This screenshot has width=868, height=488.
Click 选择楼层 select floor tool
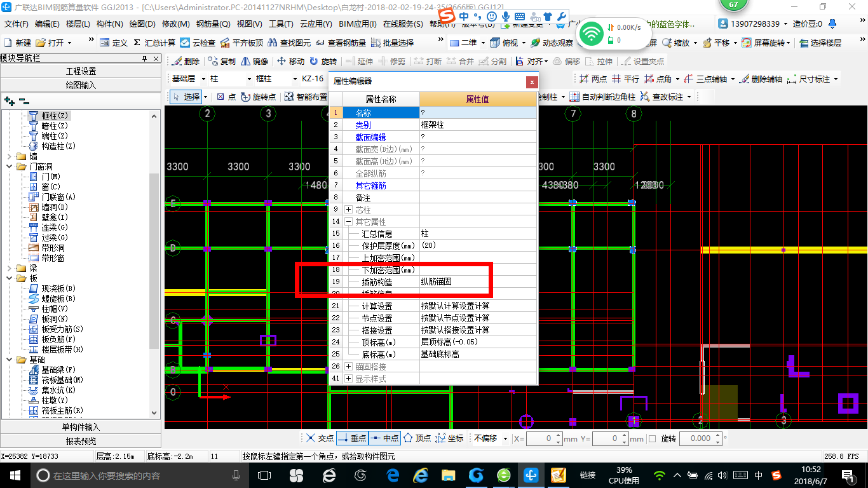[821, 43]
